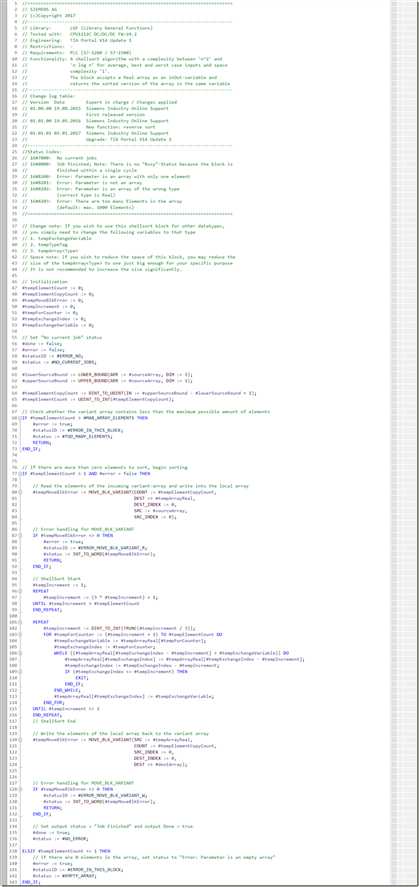Collapse the second REPEAT loop at line 101
The height and width of the screenshot is (887, 419).
click(19, 622)
